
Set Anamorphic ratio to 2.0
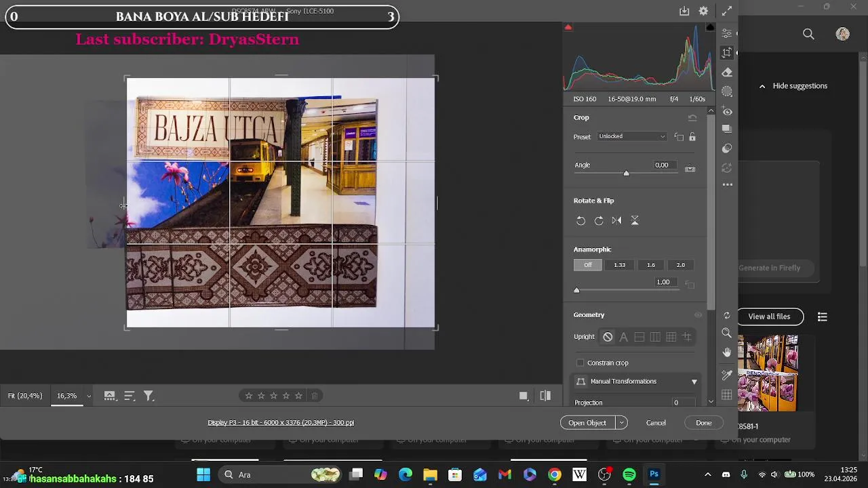point(680,265)
